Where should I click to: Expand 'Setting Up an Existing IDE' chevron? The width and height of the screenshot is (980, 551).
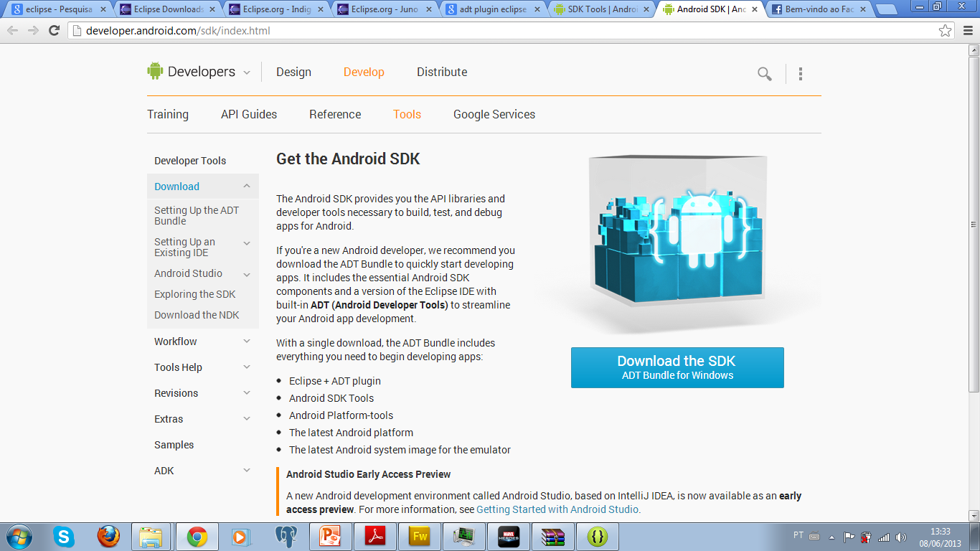[247, 243]
